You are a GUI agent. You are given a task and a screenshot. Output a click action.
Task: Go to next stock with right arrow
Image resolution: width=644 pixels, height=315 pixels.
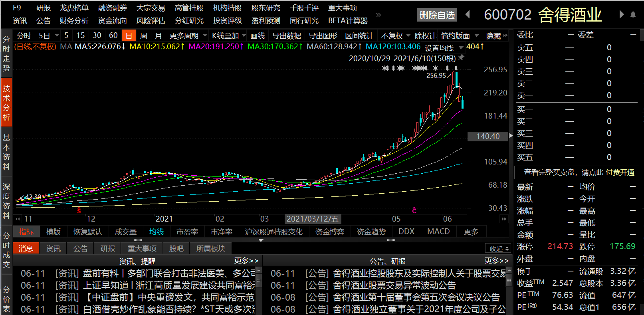pos(621,15)
